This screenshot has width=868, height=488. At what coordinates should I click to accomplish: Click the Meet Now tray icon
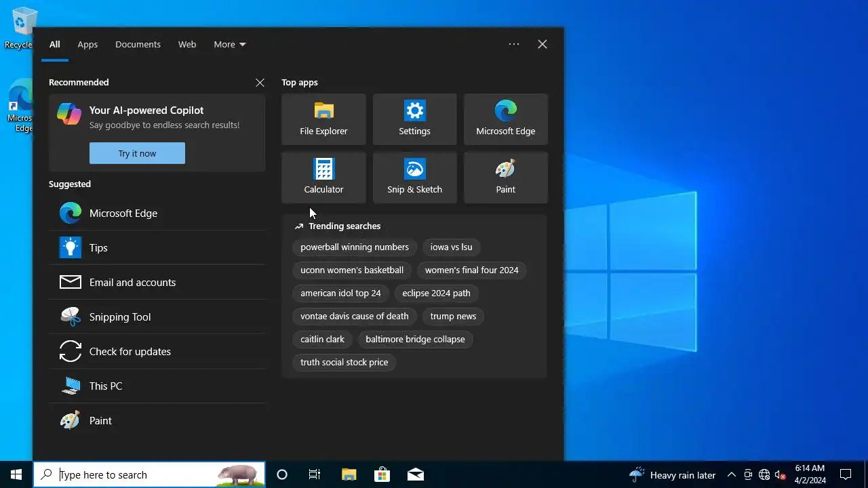coord(748,474)
